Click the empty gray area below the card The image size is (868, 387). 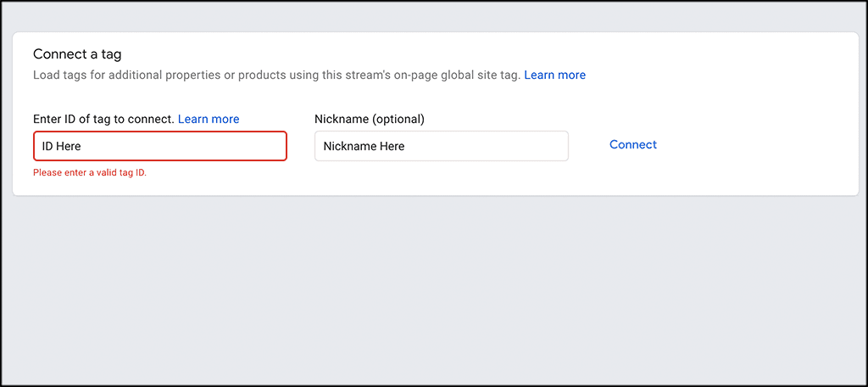(x=434, y=289)
